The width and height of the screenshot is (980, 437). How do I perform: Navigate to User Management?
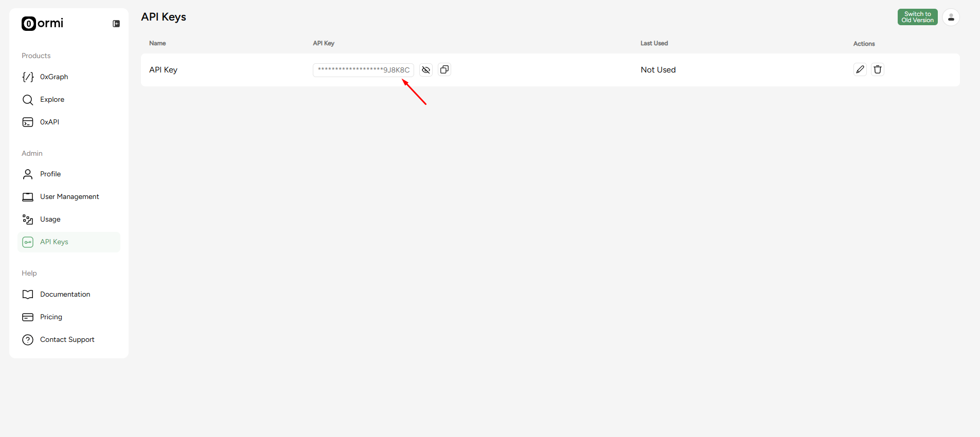(x=69, y=197)
